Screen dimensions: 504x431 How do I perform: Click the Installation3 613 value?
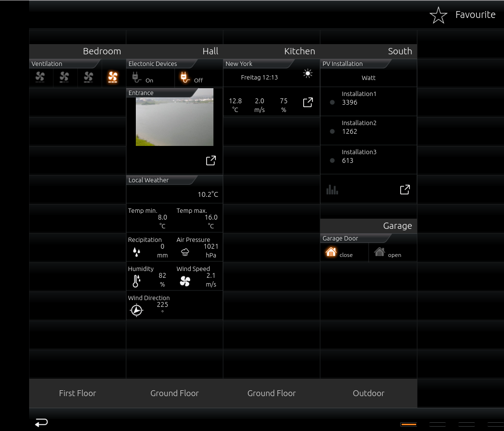coord(347,160)
